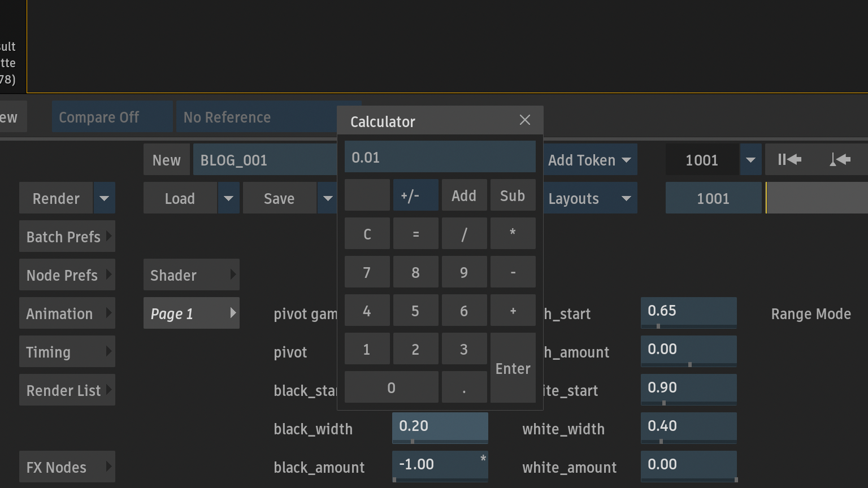Click the Enter key on calculator
The width and height of the screenshot is (868, 488).
click(x=513, y=368)
